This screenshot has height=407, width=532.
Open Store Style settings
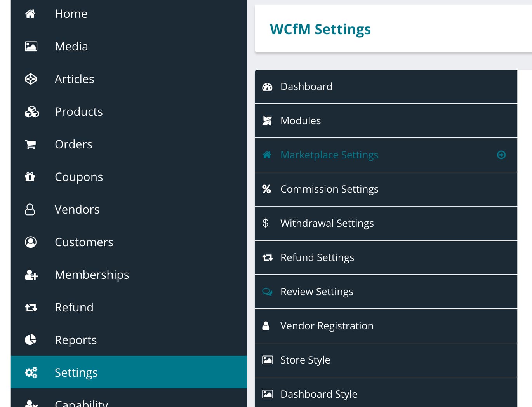[x=305, y=360]
